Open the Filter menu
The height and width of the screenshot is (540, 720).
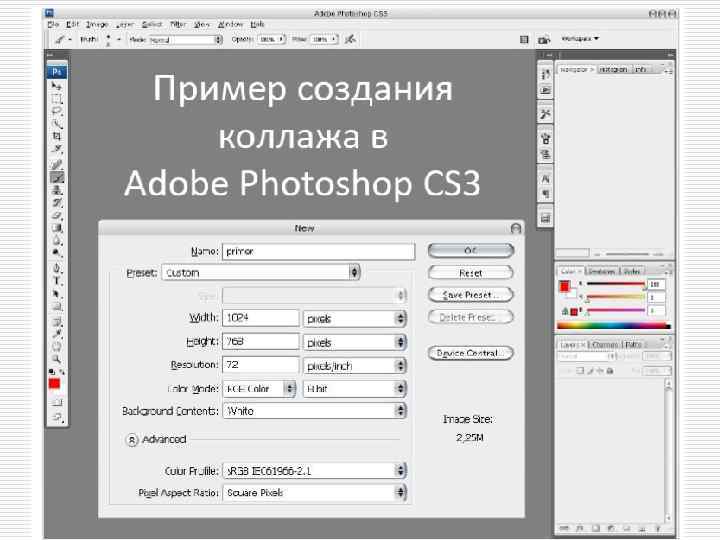pos(178,24)
